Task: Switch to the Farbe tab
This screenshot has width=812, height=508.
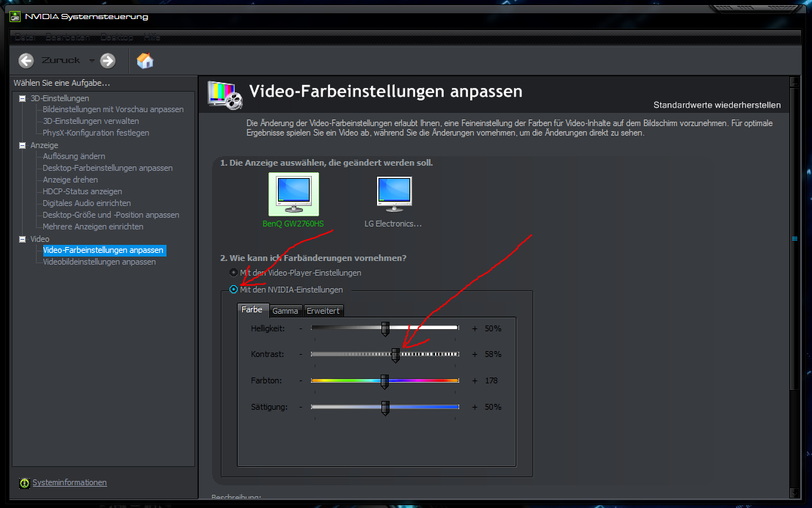Action: pos(252,309)
